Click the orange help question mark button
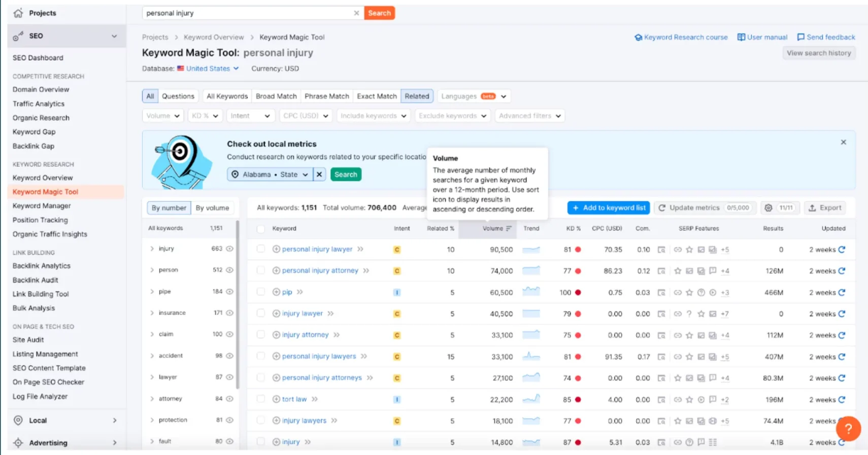Image resolution: width=868 pixels, height=455 pixels. [848, 429]
